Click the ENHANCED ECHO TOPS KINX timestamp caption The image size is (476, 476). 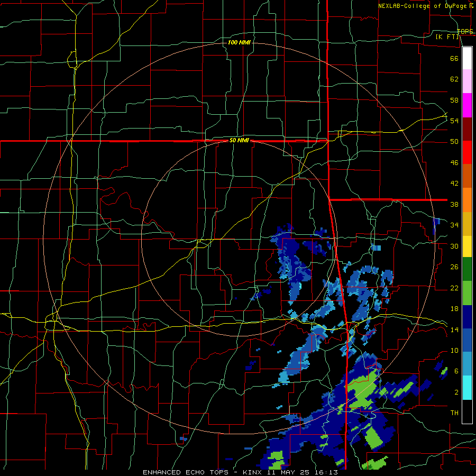coord(240,472)
